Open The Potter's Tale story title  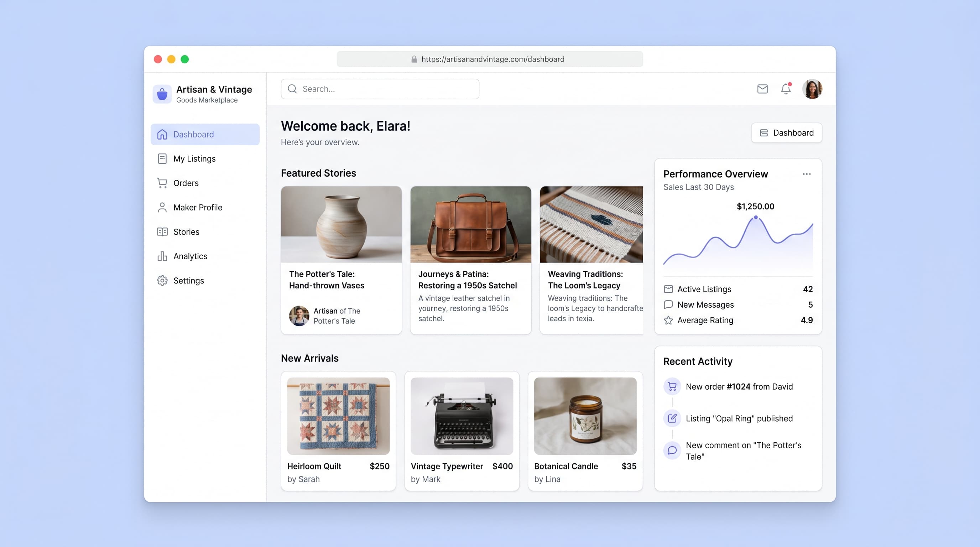[327, 280]
